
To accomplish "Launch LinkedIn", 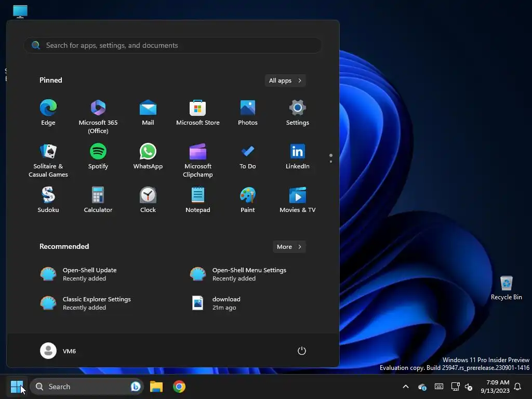I will [298, 156].
